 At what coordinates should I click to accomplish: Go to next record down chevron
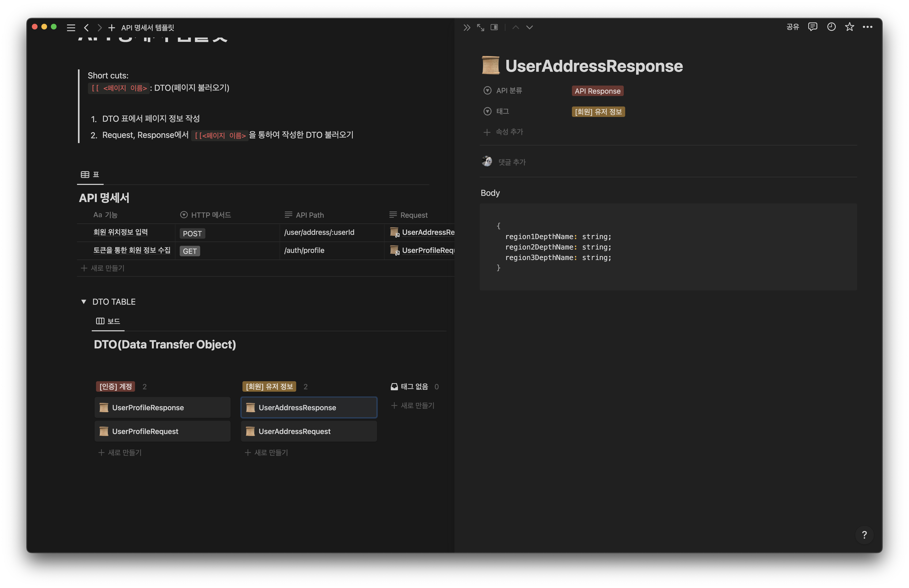[x=530, y=28]
